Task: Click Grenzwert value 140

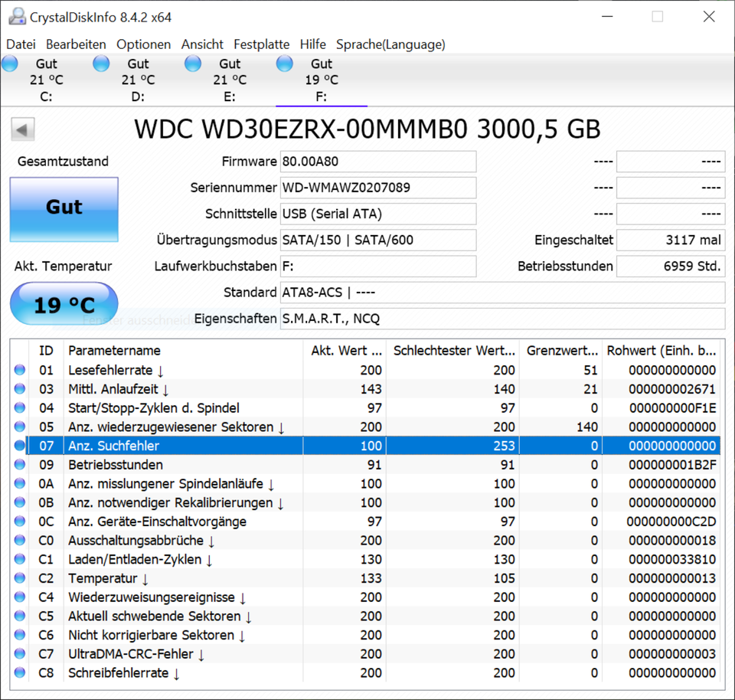Action: coord(587,427)
